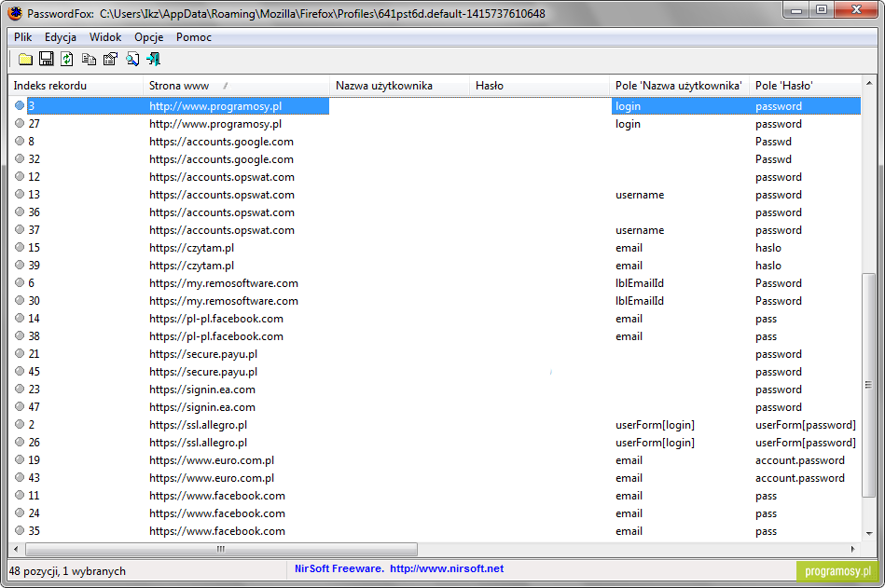Select record 19 https://www.euro.com.pl URL
Image resolution: width=885 pixels, height=588 pixels.
click(x=212, y=460)
